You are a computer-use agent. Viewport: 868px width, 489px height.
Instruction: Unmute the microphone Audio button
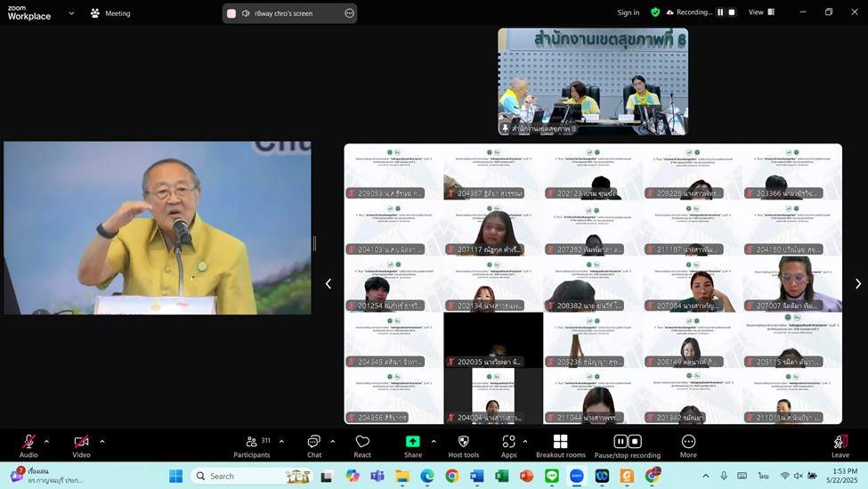click(28, 443)
